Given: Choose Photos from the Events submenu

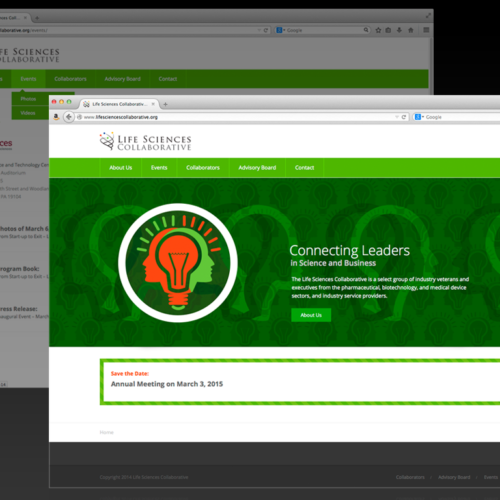Looking at the screenshot, I should point(30,99).
